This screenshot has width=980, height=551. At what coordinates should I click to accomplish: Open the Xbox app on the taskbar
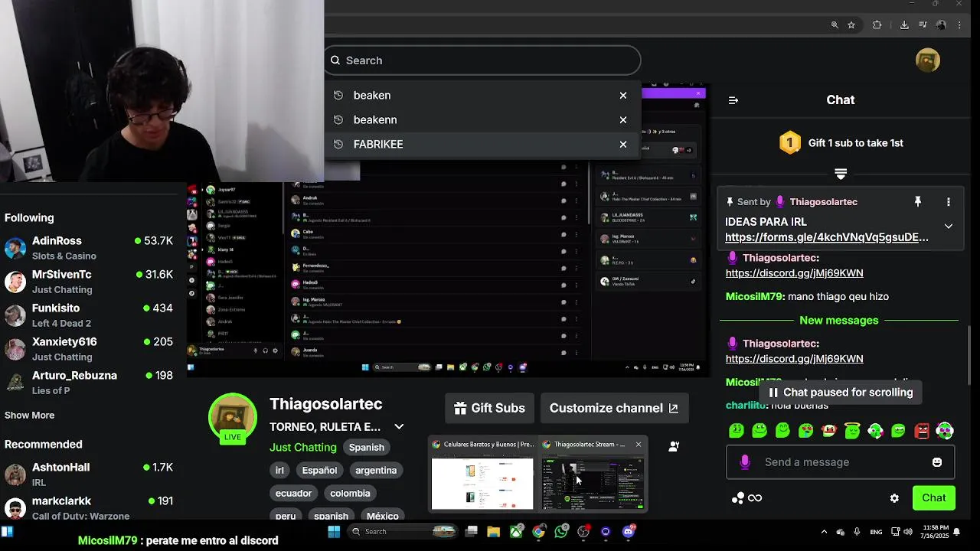[x=516, y=532]
